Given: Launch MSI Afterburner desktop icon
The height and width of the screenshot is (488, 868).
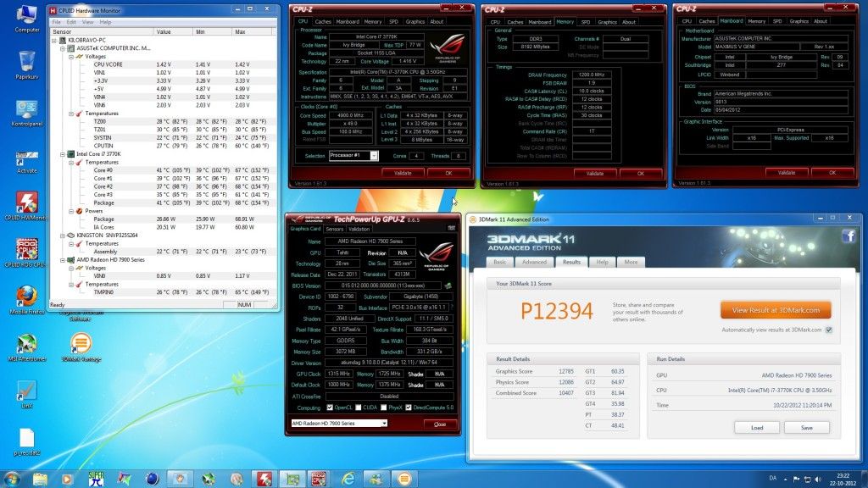Looking at the screenshot, I should [x=26, y=347].
